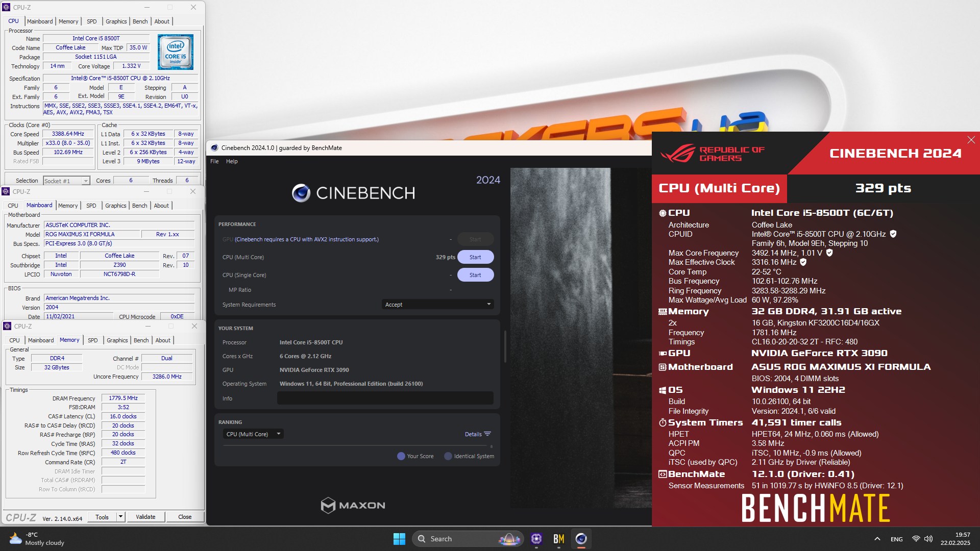This screenshot has width=980, height=551.
Task: Open the Windows Start menu
Action: pyautogui.click(x=399, y=539)
